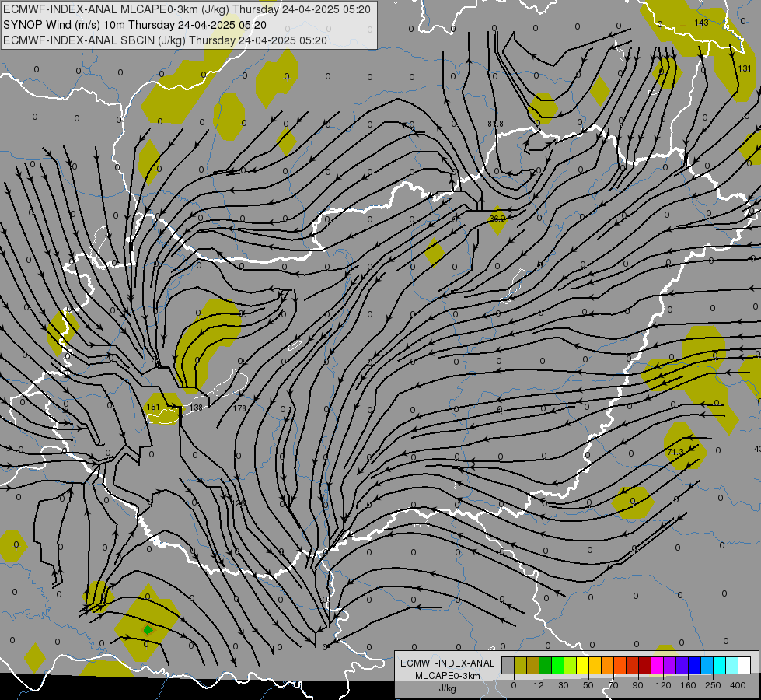Click the bright cyan legend swatch
The image size is (761, 700).
pyautogui.click(x=720, y=666)
